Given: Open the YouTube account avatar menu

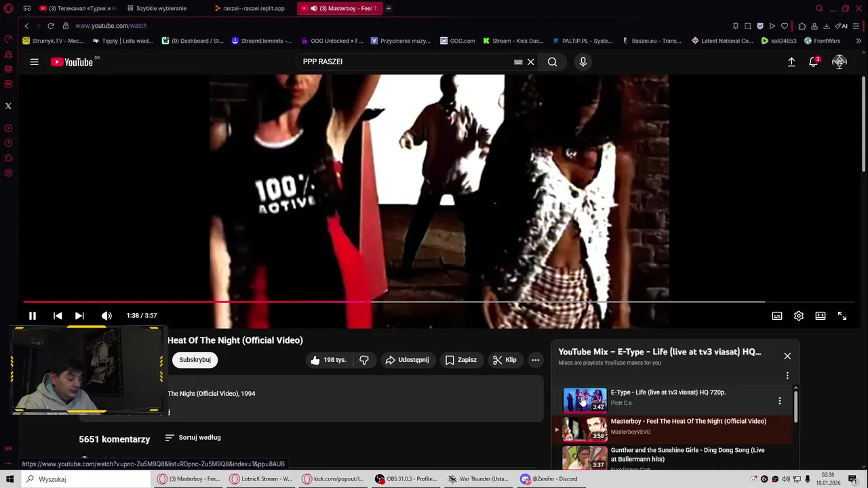Looking at the screenshot, I should click(840, 62).
